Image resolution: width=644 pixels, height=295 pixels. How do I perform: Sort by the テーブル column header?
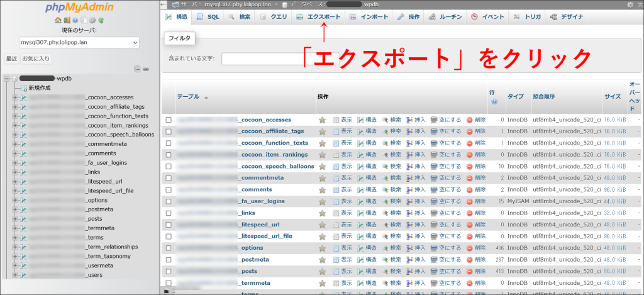pos(188,97)
